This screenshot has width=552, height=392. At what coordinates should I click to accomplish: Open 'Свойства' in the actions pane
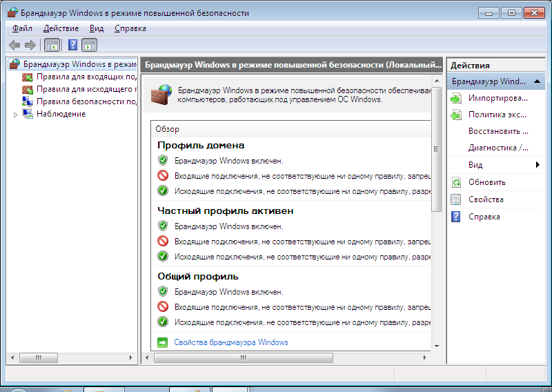click(x=486, y=199)
